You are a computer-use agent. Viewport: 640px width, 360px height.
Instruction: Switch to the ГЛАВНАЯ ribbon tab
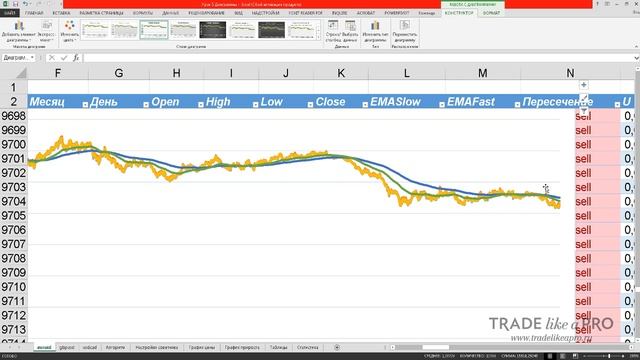click(34, 13)
